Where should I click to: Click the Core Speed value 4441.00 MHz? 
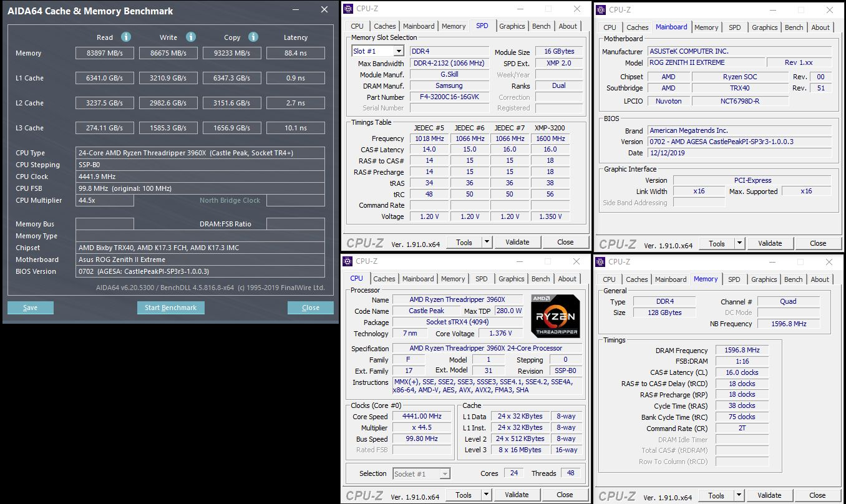(x=422, y=416)
